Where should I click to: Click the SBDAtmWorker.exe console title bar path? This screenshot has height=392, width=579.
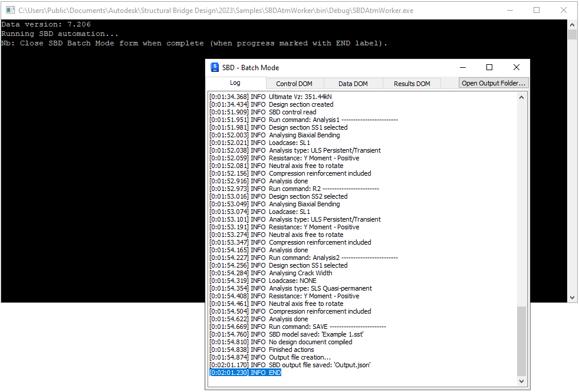click(216, 11)
